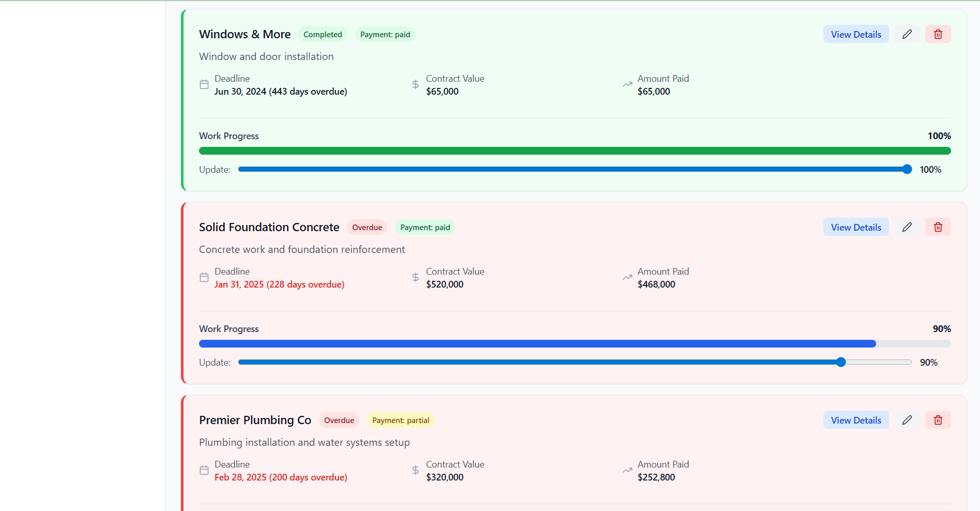Click the Completed status badge
This screenshot has height=511, width=980.
pyautogui.click(x=323, y=35)
